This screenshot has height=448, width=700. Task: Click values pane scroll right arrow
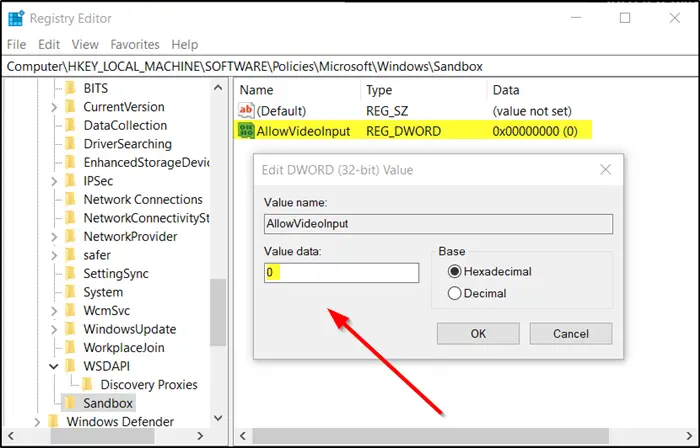[689, 436]
